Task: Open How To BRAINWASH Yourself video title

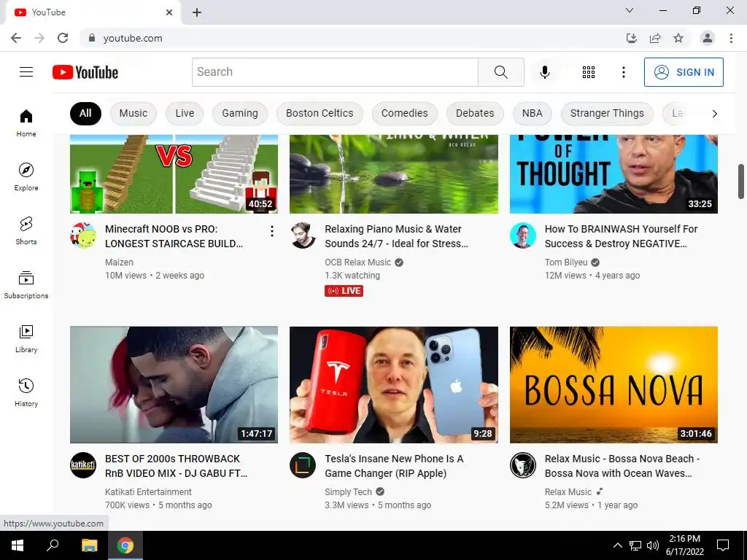Action: pos(622,236)
